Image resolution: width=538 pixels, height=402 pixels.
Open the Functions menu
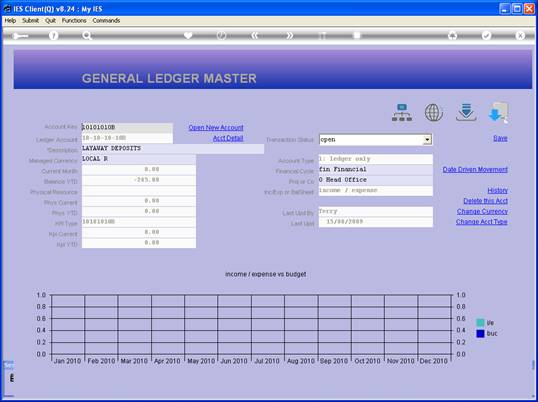click(x=74, y=21)
